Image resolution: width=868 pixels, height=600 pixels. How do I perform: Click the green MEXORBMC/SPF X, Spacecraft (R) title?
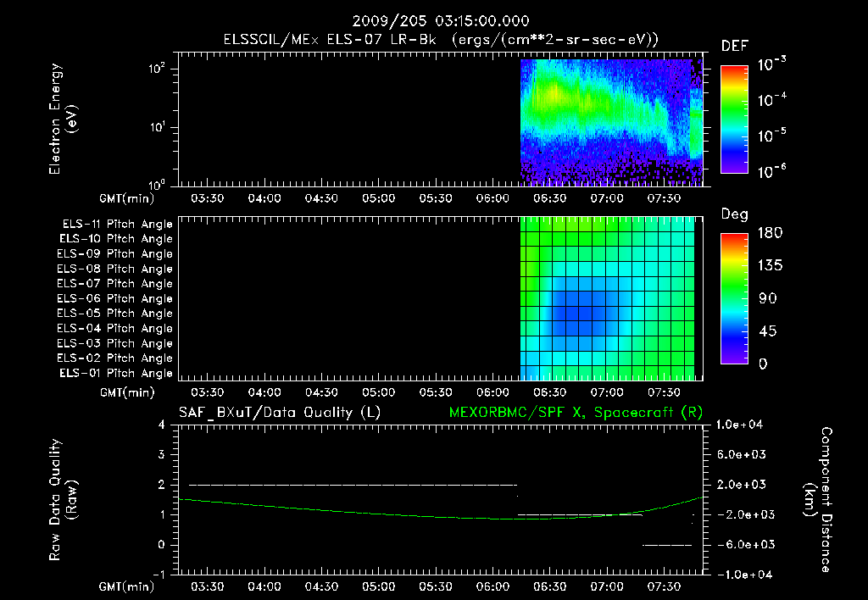pyautogui.click(x=576, y=413)
